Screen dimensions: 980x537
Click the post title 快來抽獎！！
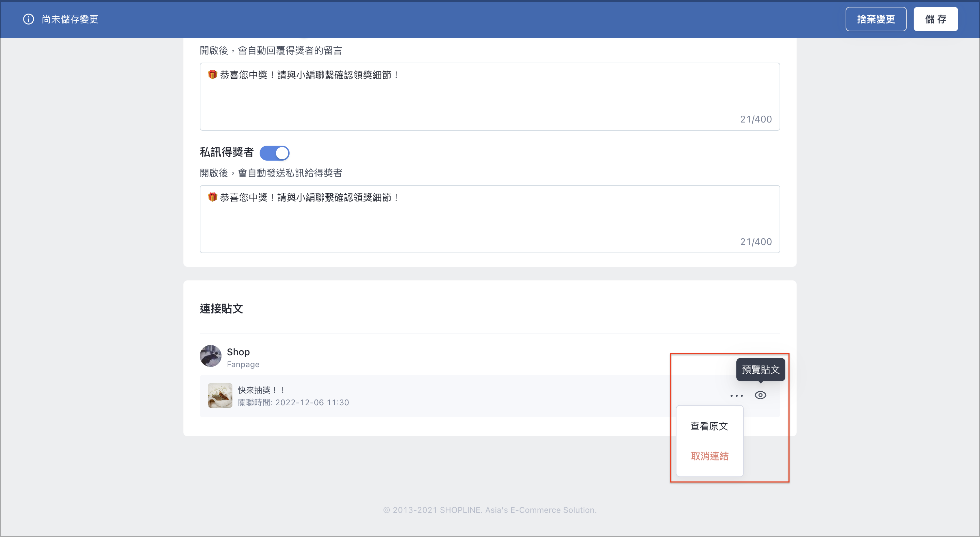tap(262, 390)
